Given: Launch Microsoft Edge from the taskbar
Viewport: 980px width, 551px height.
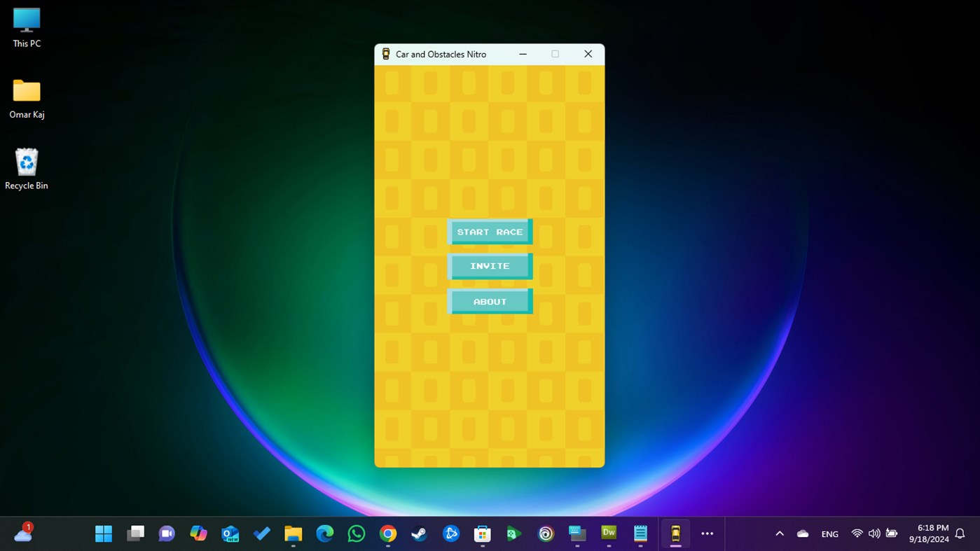Looking at the screenshot, I should [x=324, y=533].
